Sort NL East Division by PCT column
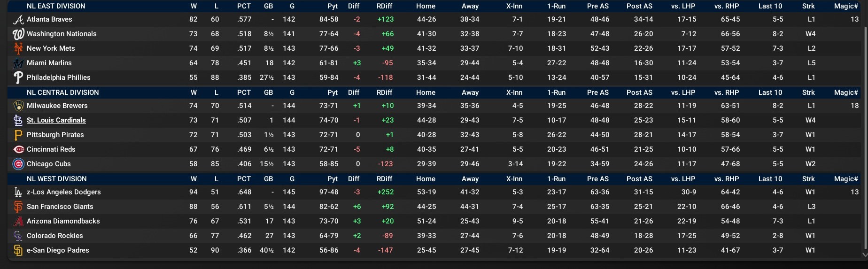Screen dimensions: 868x269 point(244,6)
